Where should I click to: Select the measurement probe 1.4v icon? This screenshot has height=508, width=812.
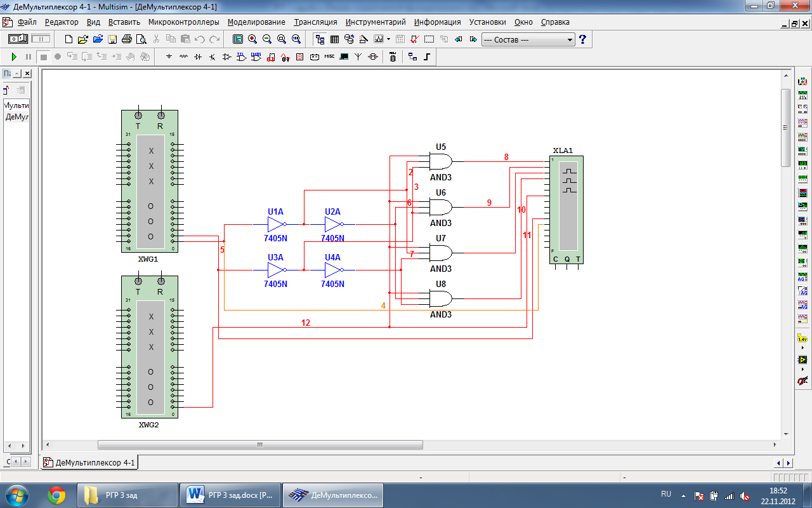[802, 339]
